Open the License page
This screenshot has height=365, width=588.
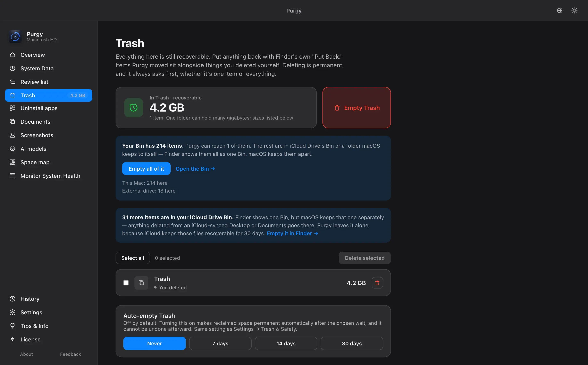point(49,339)
